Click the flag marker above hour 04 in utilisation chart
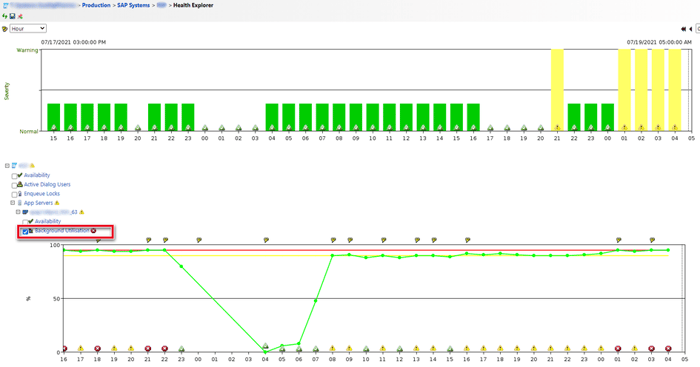The height and width of the screenshot is (367, 700). [x=266, y=240]
